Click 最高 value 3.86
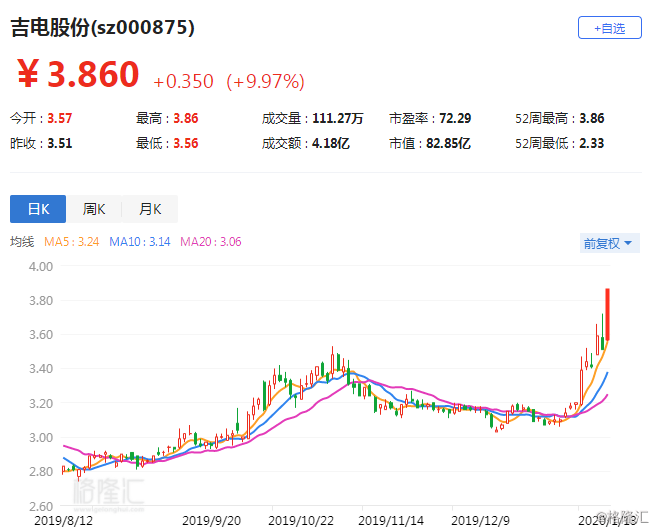The height and width of the screenshot is (531, 656). [186, 118]
